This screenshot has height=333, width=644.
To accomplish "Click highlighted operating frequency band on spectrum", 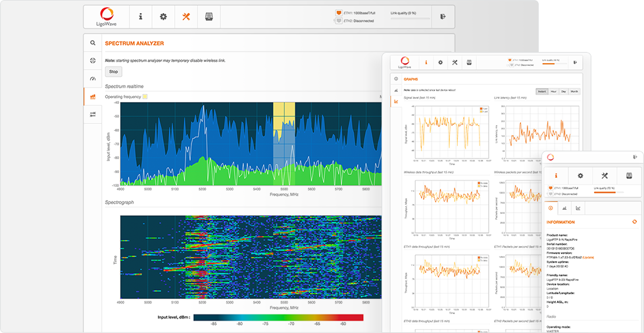I will [x=284, y=144].
